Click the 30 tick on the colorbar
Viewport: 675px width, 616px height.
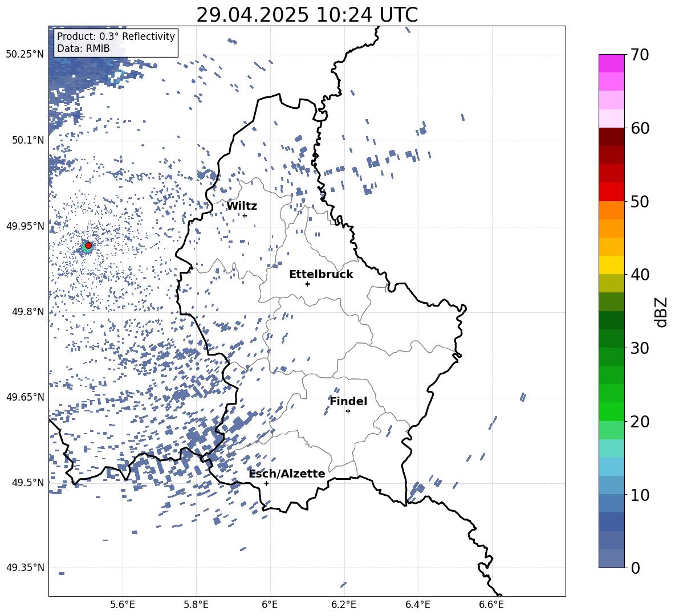[x=640, y=348]
